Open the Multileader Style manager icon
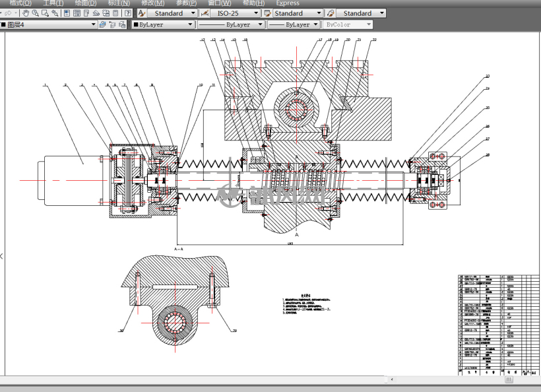This screenshot has width=541, height=392. [x=331, y=13]
